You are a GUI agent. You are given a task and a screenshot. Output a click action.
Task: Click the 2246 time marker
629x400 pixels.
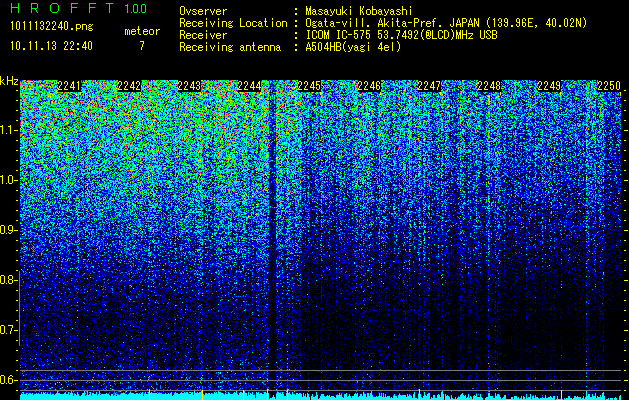point(369,86)
